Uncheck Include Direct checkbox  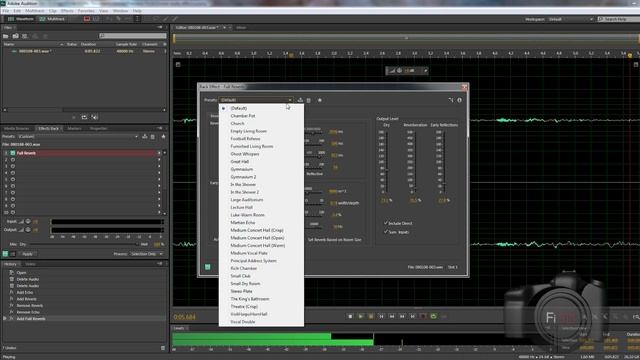pyautogui.click(x=386, y=223)
